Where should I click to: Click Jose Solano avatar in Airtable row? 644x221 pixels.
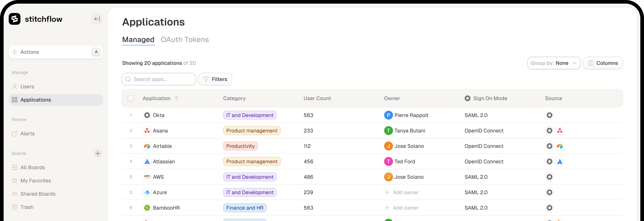[x=388, y=146]
